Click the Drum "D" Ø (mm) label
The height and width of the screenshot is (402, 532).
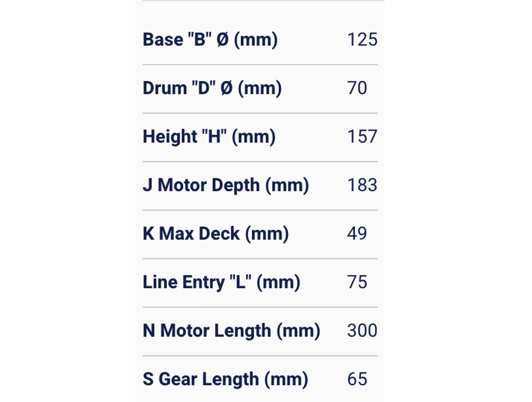pyautogui.click(x=212, y=88)
